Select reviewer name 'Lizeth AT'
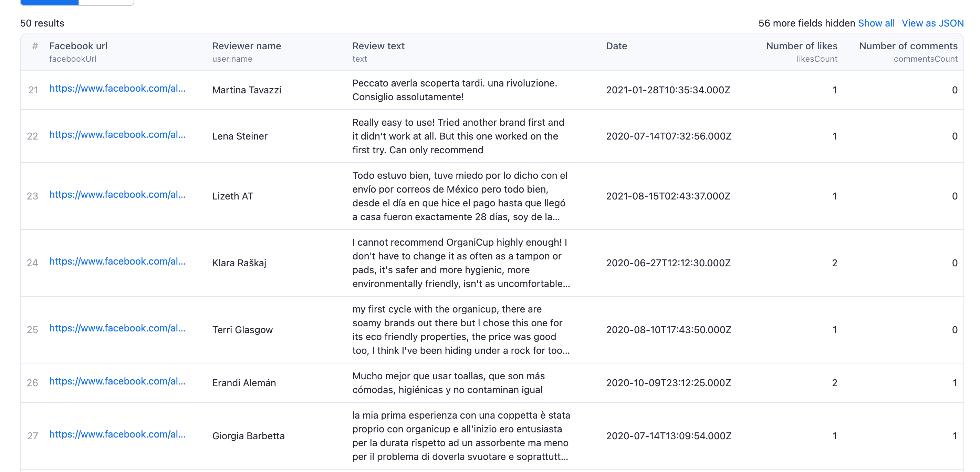 click(x=232, y=196)
